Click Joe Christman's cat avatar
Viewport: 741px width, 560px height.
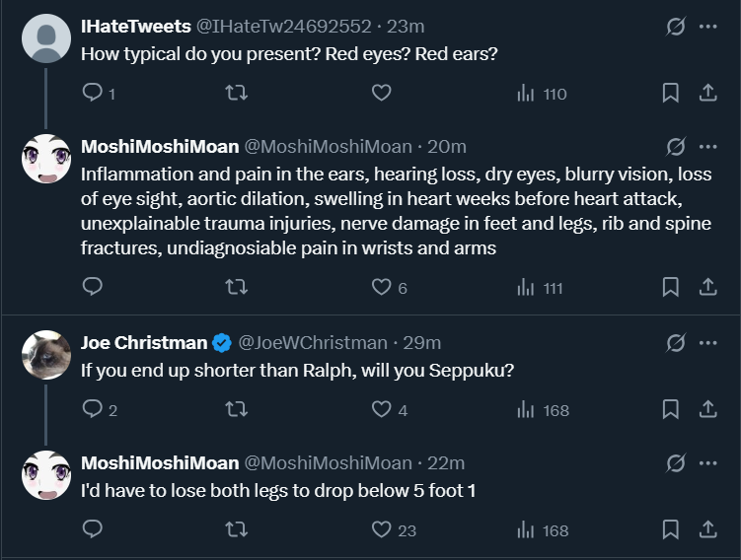[46, 355]
